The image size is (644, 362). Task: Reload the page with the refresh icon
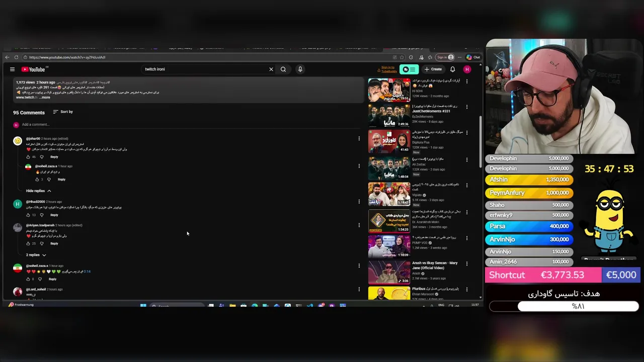(17, 57)
